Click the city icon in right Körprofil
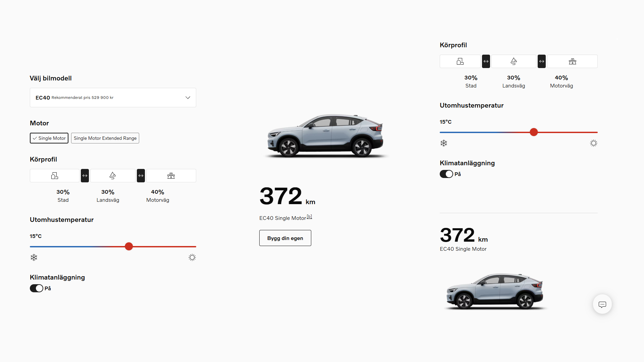The height and width of the screenshot is (362, 644). tap(460, 61)
